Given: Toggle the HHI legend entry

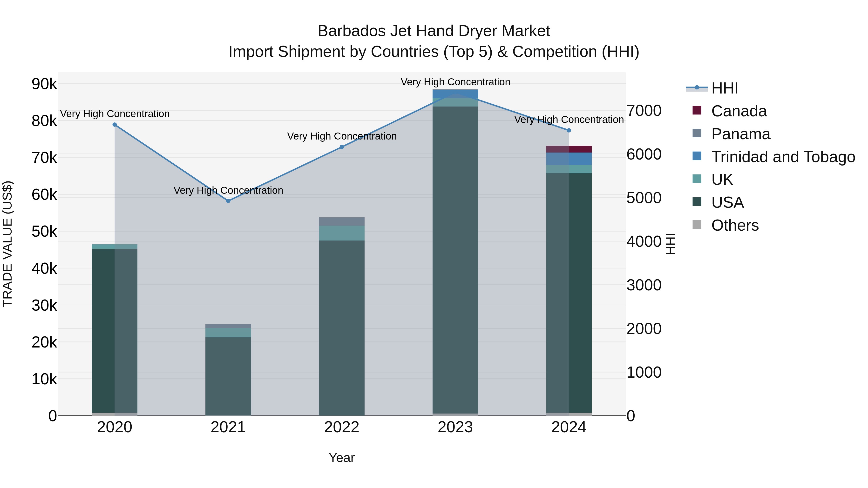Looking at the screenshot, I should [712, 88].
